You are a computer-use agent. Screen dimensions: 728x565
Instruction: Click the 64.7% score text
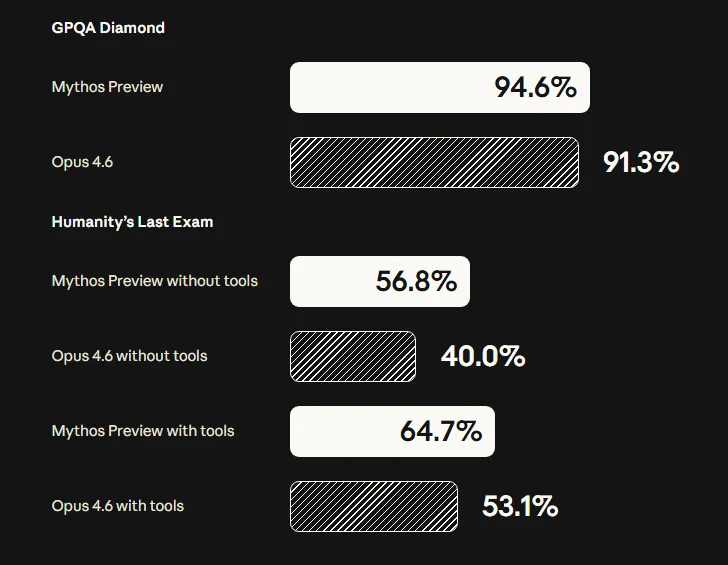tap(441, 432)
